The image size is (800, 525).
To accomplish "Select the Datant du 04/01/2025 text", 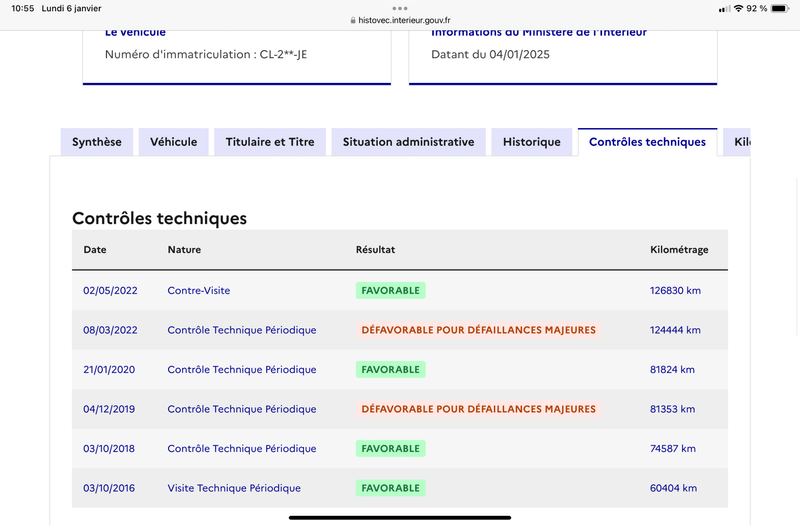I will (490, 55).
